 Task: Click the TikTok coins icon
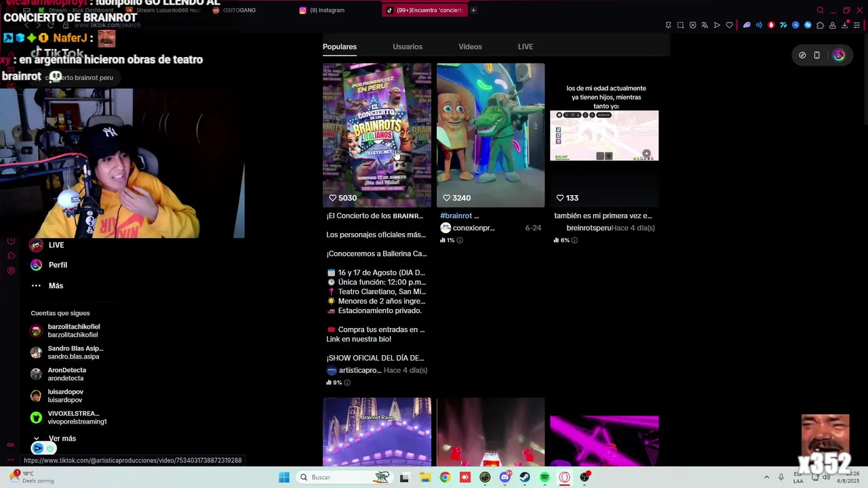802,56
